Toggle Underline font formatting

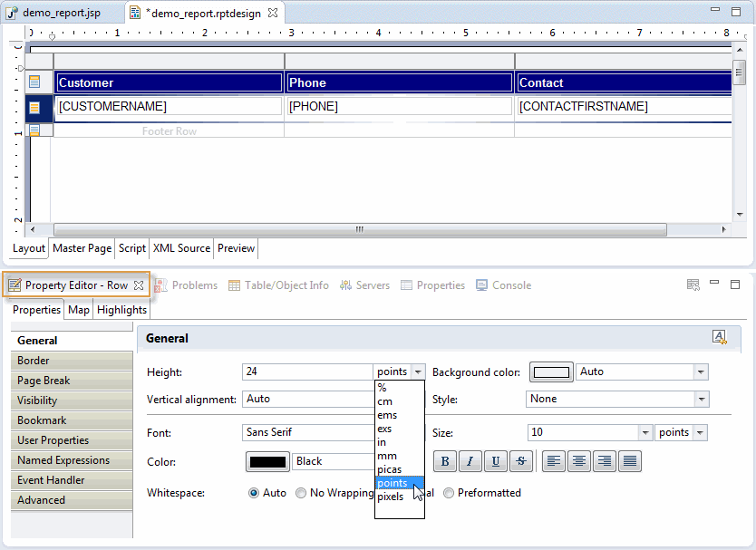[x=495, y=461]
